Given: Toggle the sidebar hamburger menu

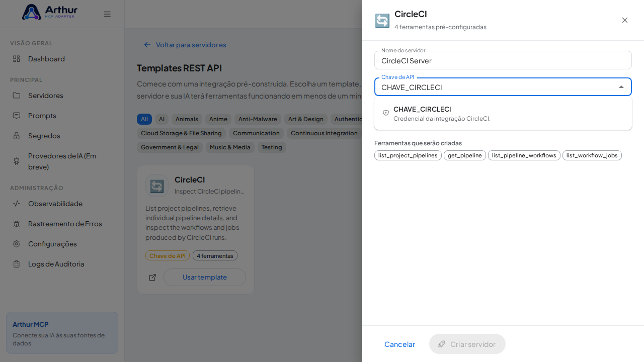Looking at the screenshot, I should point(107,14).
